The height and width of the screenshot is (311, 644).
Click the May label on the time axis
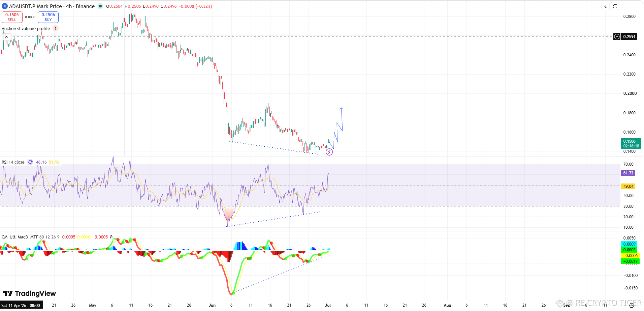pyautogui.click(x=93, y=305)
